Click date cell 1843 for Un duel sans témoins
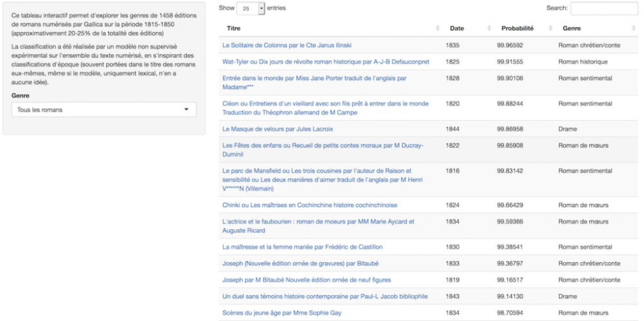 (x=452, y=297)
